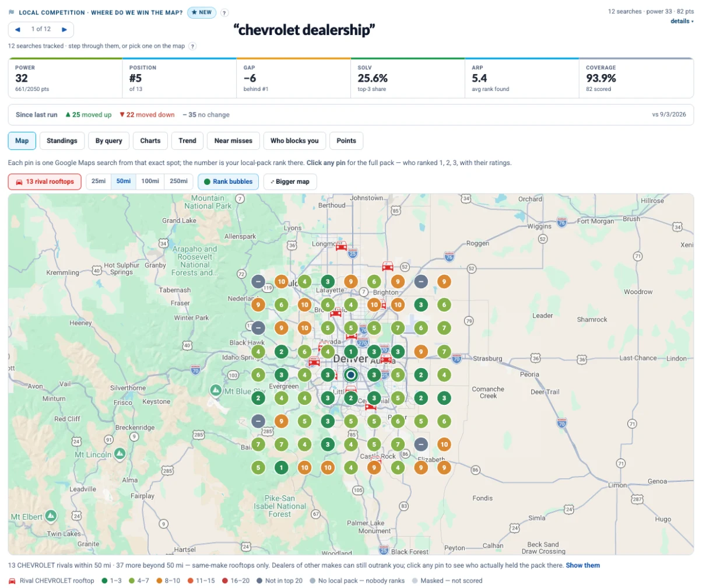The height and width of the screenshot is (588, 702).
Task: Open the rank 3 pin above Lafayette
Action: 328,281
